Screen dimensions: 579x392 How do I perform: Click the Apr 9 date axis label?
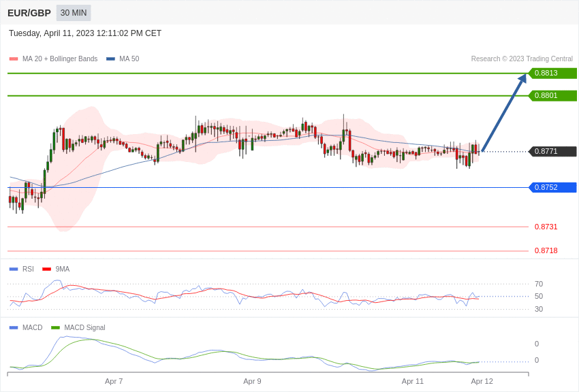click(252, 381)
